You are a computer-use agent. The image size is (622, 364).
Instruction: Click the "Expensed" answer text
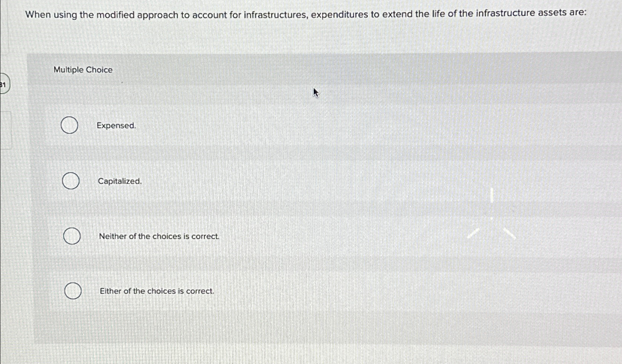pyautogui.click(x=117, y=126)
